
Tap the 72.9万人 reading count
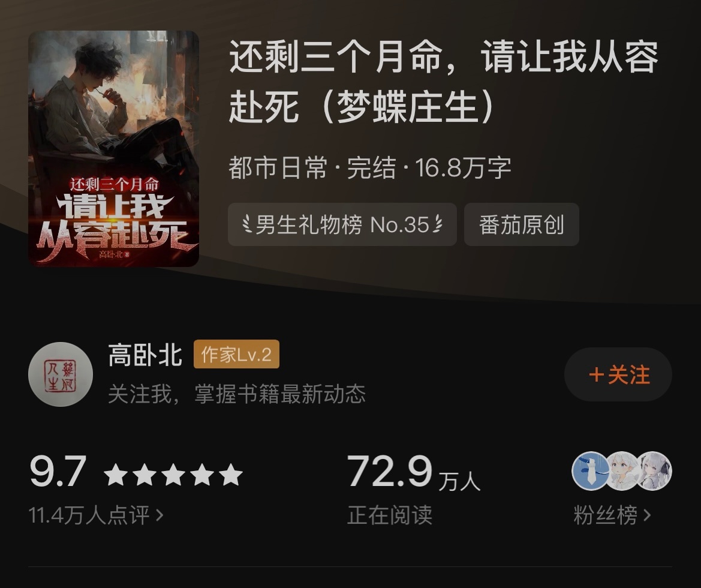click(414, 472)
